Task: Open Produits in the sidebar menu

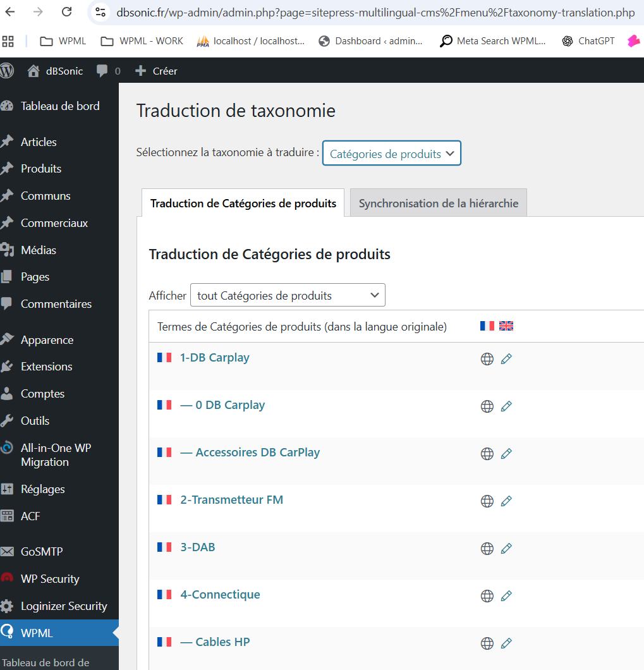Action: [x=41, y=169]
